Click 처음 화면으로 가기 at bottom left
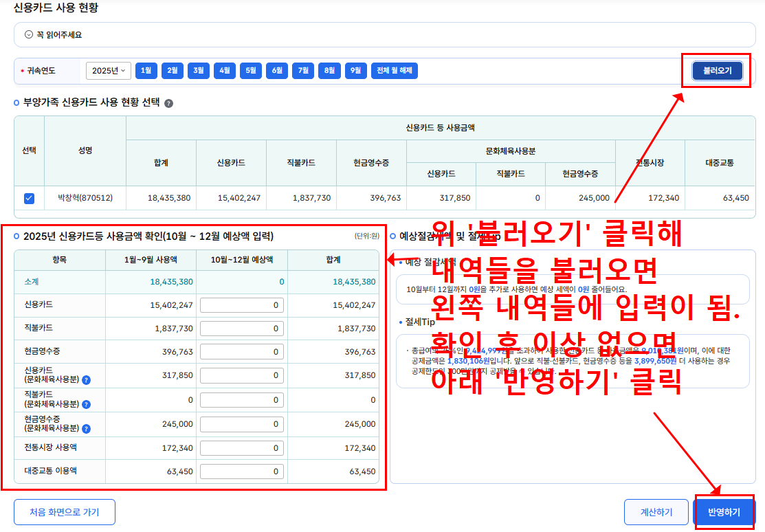The image size is (765, 532). tap(64, 511)
